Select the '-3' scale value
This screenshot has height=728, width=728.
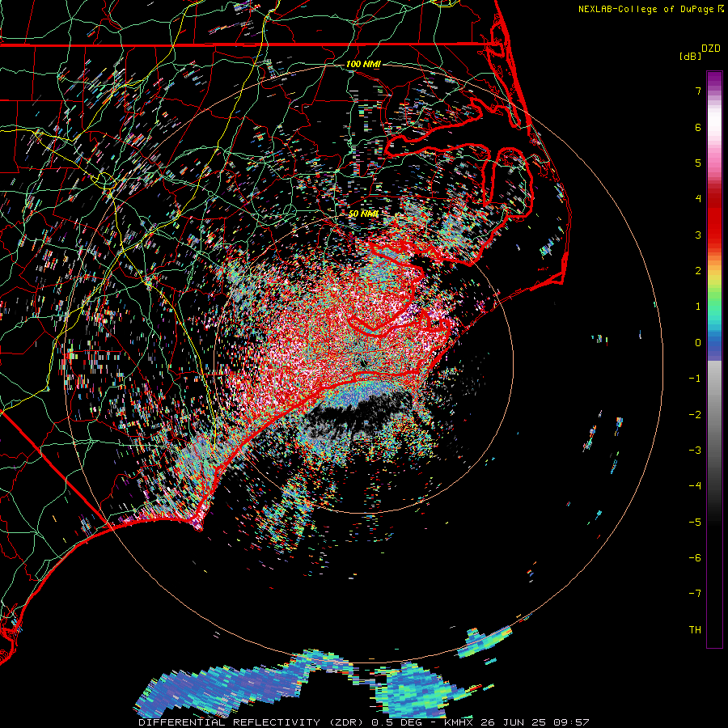coord(695,451)
